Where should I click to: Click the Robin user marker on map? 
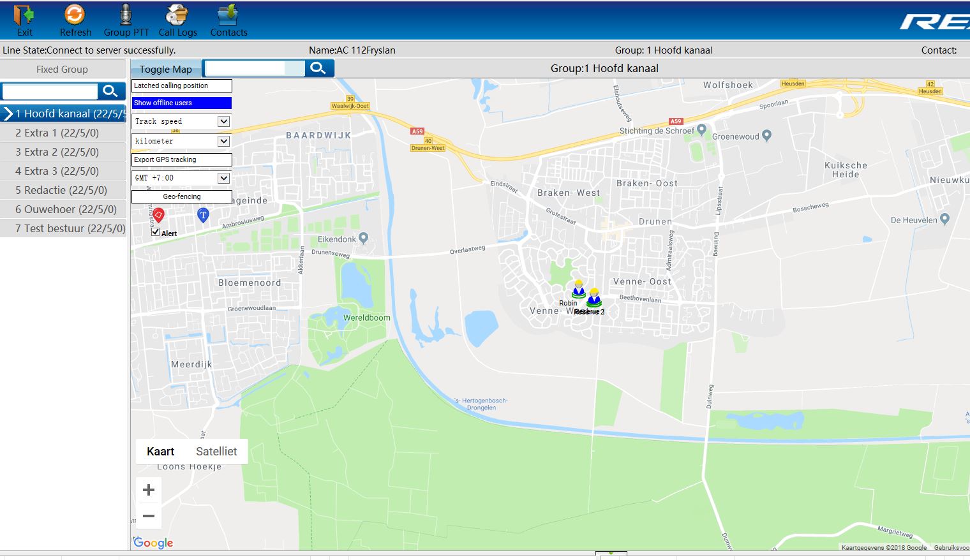point(578,290)
